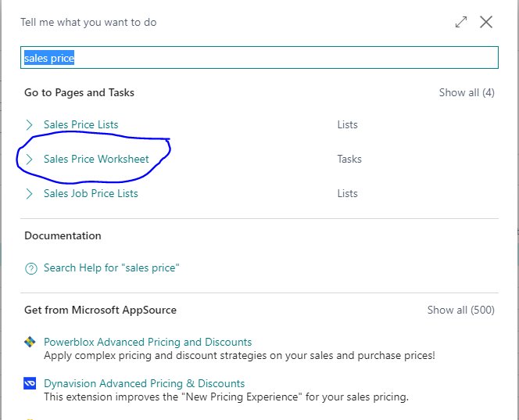This screenshot has width=519, height=420.
Task: Show all 4 pages and tasks results
Action: click(467, 92)
